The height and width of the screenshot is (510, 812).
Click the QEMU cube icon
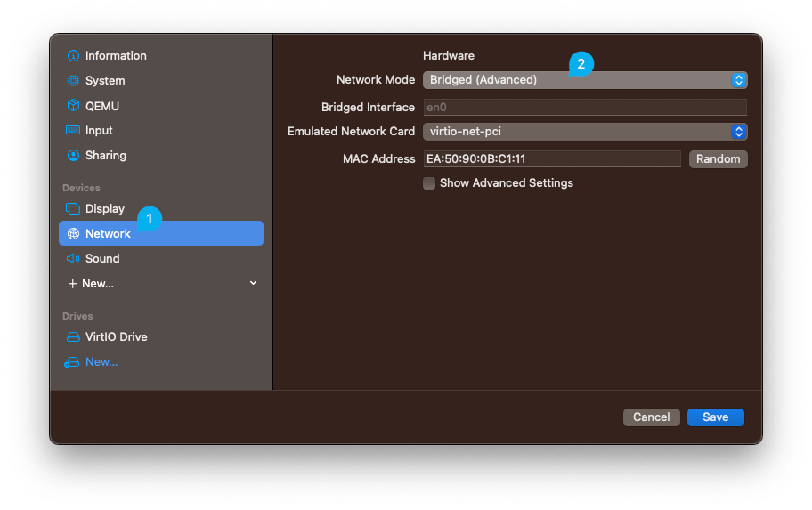tap(73, 106)
